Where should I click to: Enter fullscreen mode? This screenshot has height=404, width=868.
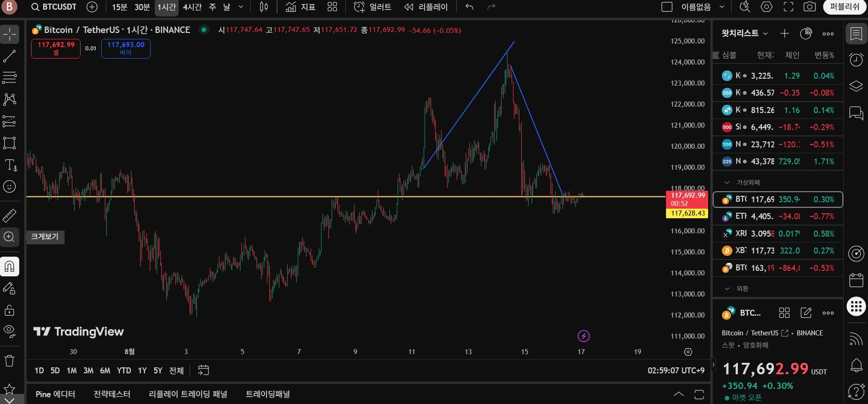click(788, 7)
